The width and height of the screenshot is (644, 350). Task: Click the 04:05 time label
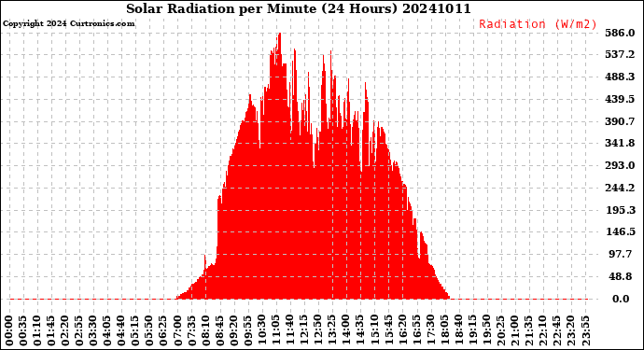pyautogui.click(x=107, y=330)
